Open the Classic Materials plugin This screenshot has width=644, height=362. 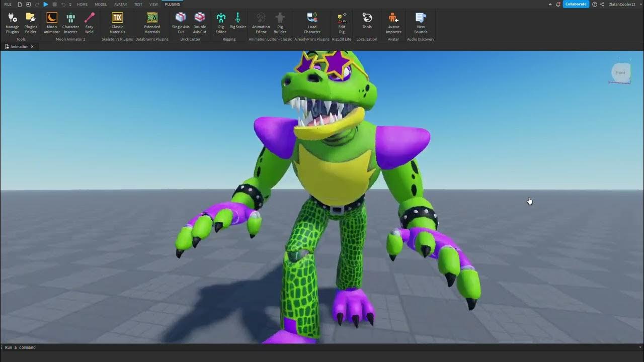coord(117,23)
